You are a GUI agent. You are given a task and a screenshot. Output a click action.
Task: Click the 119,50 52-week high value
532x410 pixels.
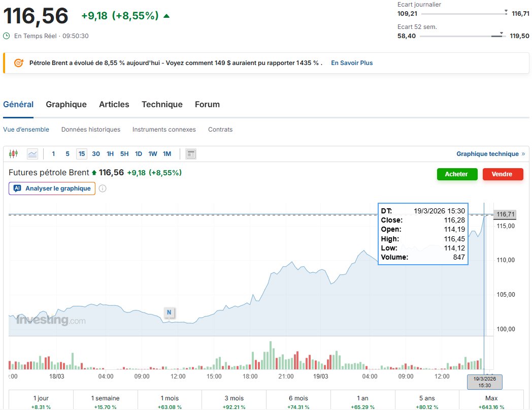[x=519, y=36]
